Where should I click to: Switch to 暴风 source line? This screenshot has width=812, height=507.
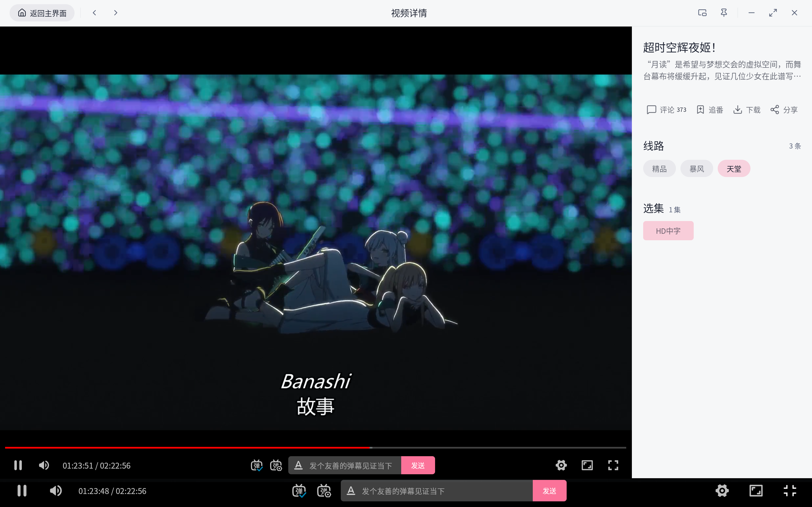pos(696,169)
